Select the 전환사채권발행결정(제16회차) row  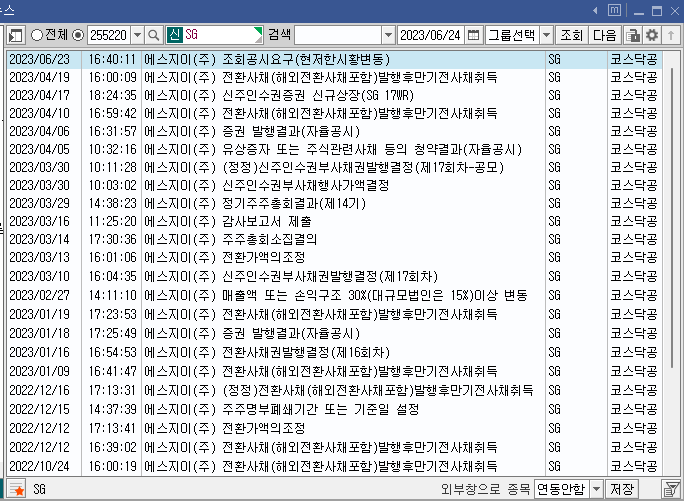click(x=334, y=352)
